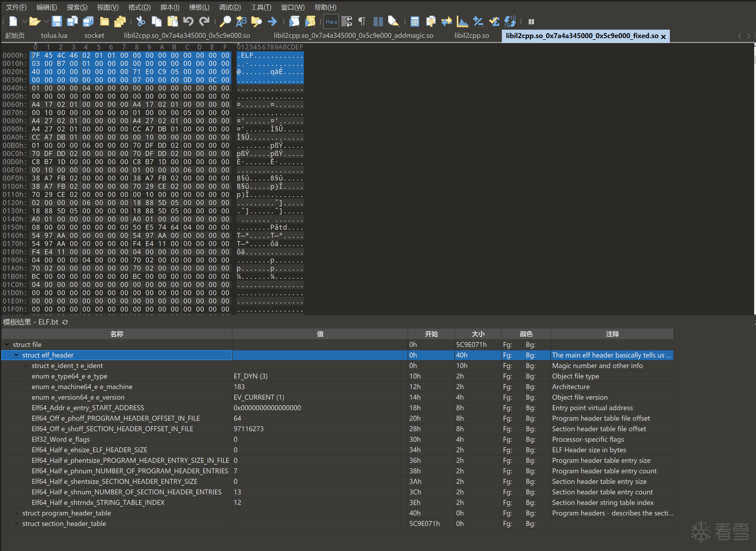Click the Paste clipboard icon
Viewport: 756px width, 551px height.
(x=173, y=22)
